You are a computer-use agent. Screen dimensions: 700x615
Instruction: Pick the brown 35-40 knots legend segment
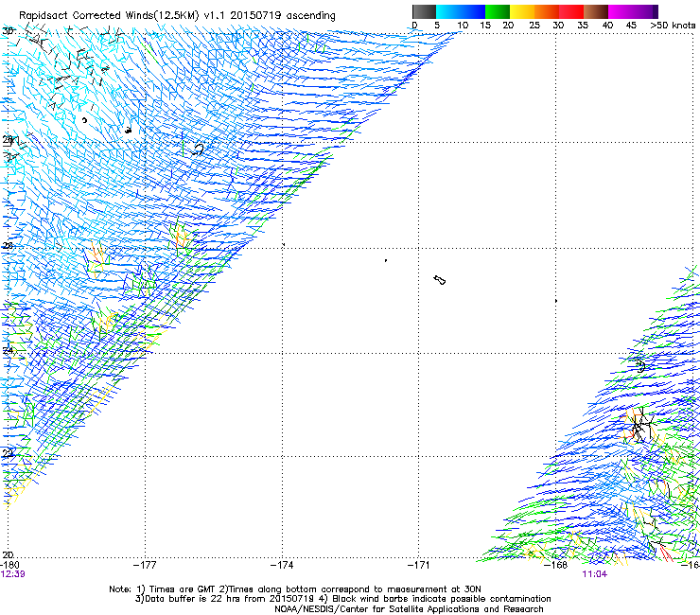tap(596, 11)
